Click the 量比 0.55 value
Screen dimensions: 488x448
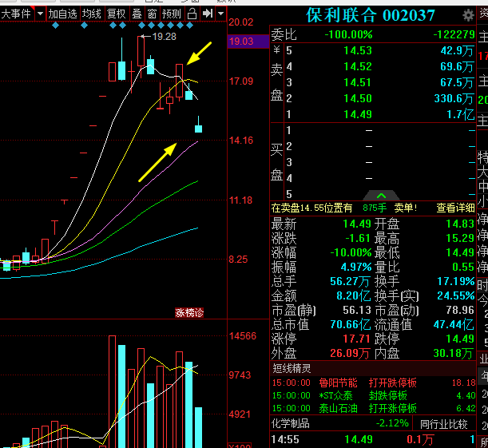(x=463, y=267)
